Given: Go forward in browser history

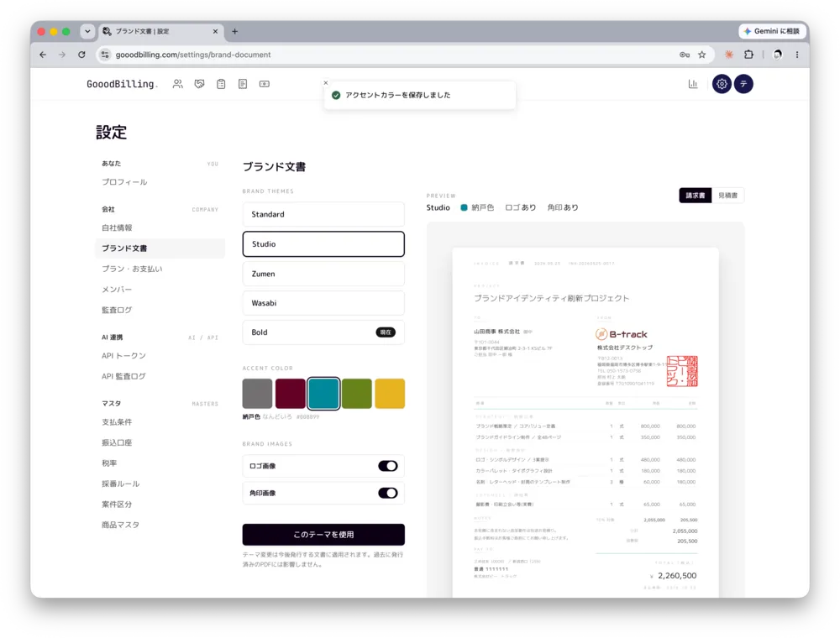Looking at the screenshot, I should point(62,55).
